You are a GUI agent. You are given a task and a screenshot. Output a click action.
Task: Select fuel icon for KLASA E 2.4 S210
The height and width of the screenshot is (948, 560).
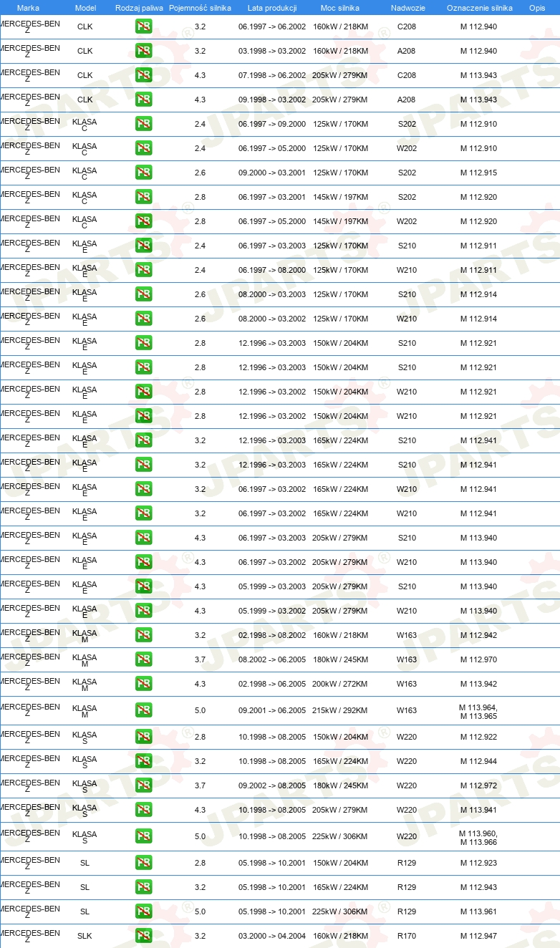coord(144,246)
